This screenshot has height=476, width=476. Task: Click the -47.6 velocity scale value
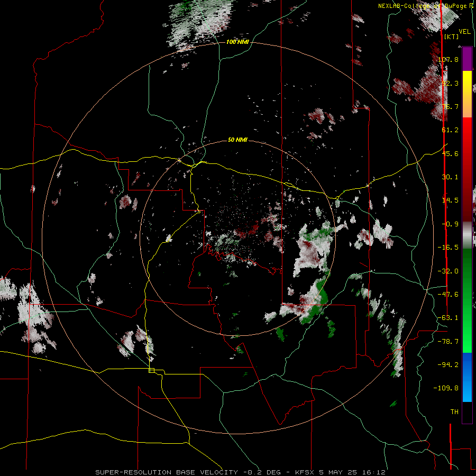pos(448,295)
